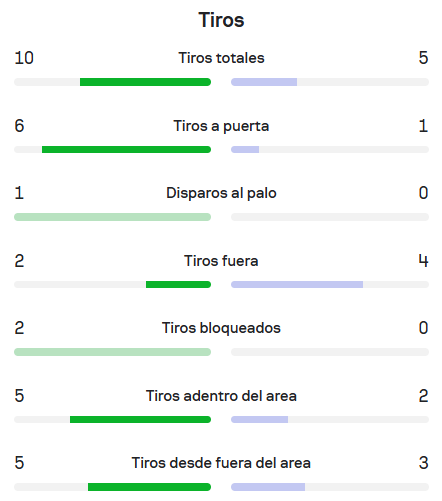Click the light green Disparos al palo bar
Image resolution: width=442 pixels, height=501 pixels.
pyautogui.click(x=112, y=217)
